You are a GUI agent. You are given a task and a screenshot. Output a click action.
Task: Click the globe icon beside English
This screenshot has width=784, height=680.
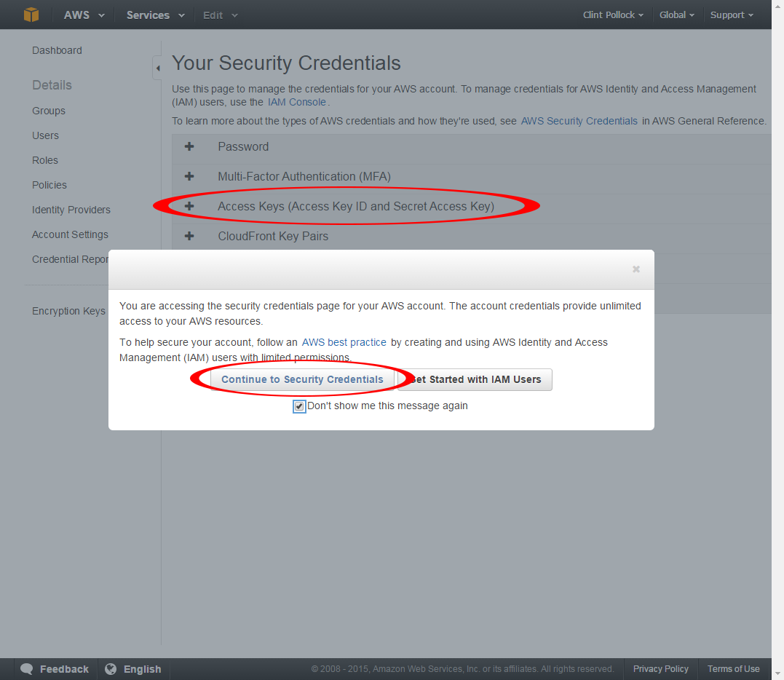111,669
